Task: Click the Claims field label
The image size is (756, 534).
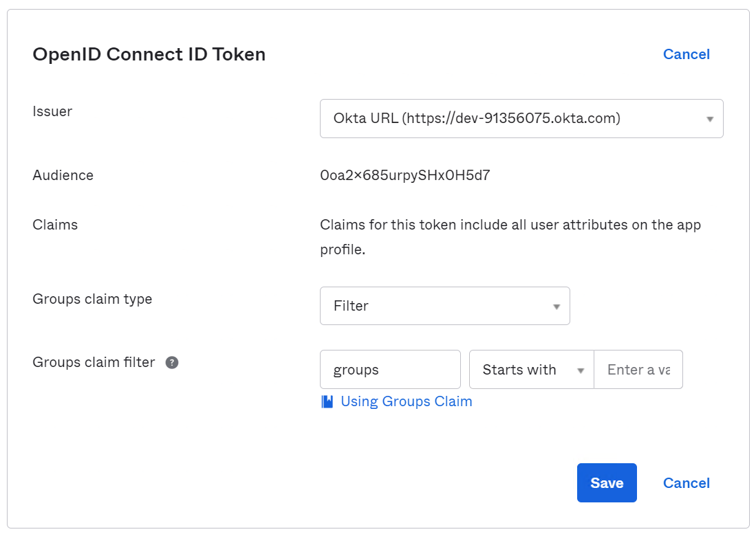Action: (55, 225)
